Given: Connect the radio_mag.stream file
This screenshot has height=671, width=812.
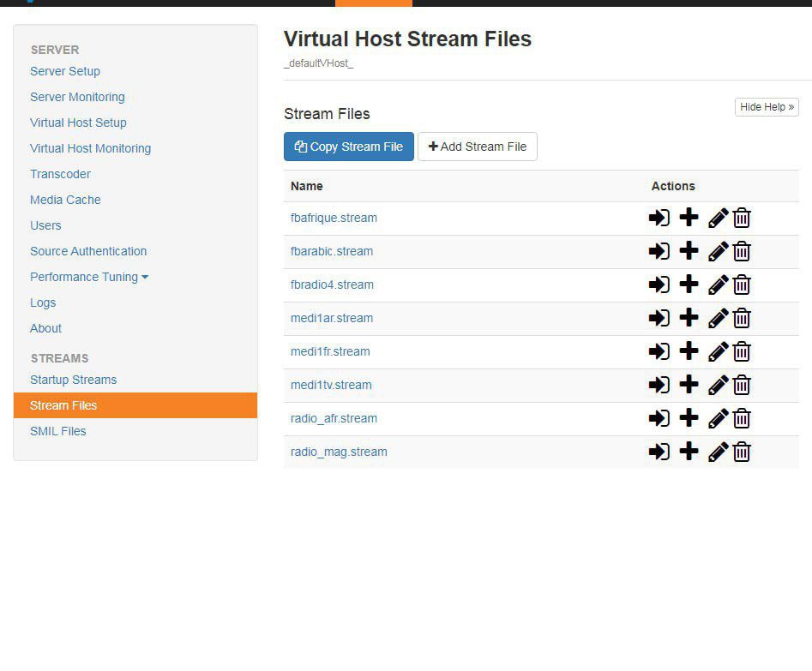Looking at the screenshot, I should pos(659,452).
